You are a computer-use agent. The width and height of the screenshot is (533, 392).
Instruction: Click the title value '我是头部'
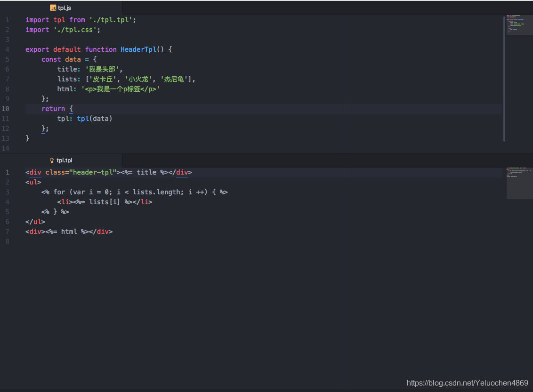pyautogui.click(x=102, y=69)
